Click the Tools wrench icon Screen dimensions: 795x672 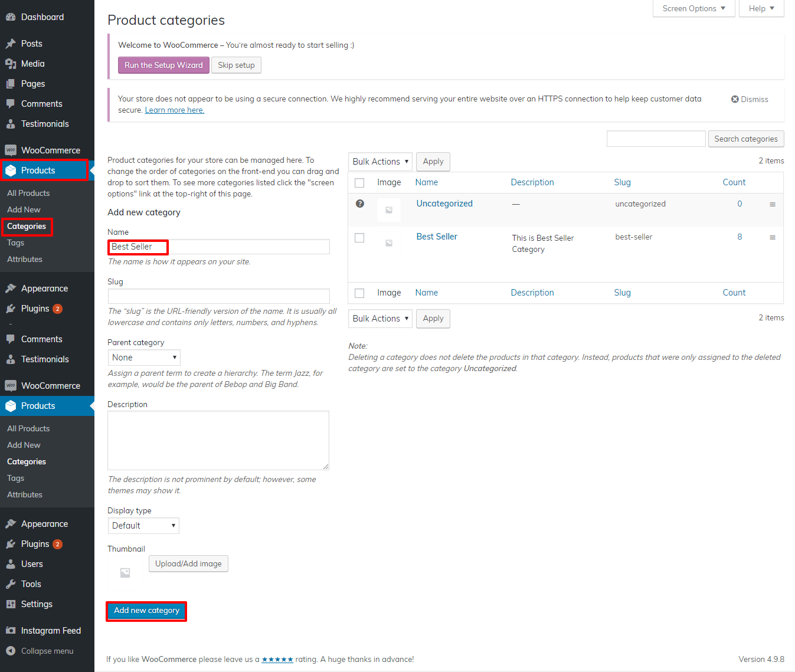coord(11,584)
